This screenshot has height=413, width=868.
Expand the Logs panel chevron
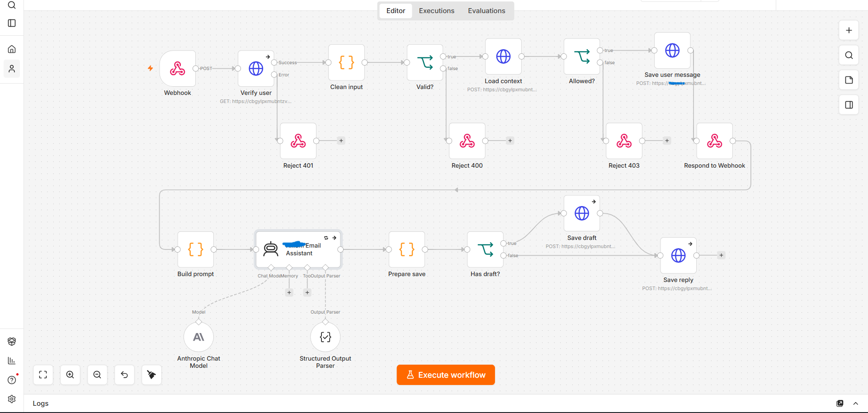(x=856, y=404)
